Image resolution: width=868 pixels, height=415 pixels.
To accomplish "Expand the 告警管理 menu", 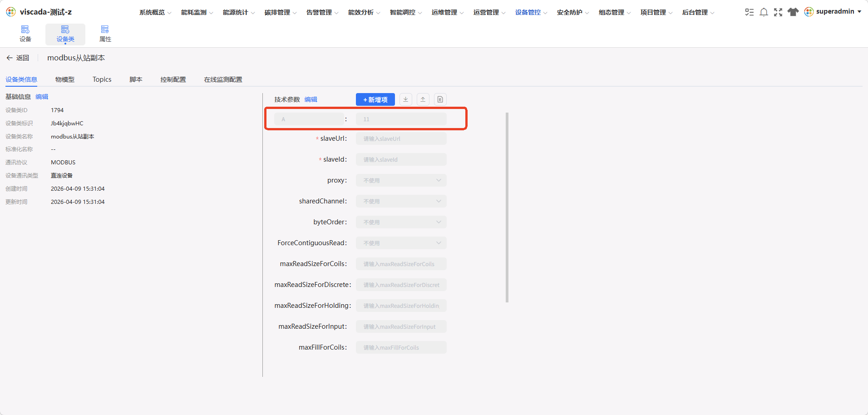I will (322, 12).
